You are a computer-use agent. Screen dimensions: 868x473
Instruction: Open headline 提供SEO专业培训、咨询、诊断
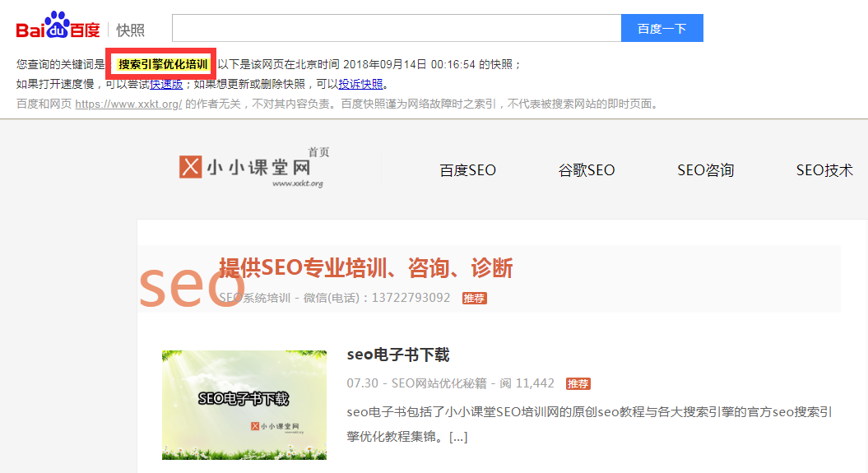(x=366, y=267)
